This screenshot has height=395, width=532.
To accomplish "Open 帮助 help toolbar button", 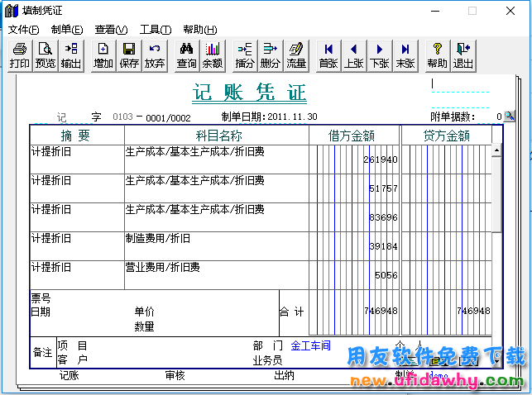I will tap(438, 55).
